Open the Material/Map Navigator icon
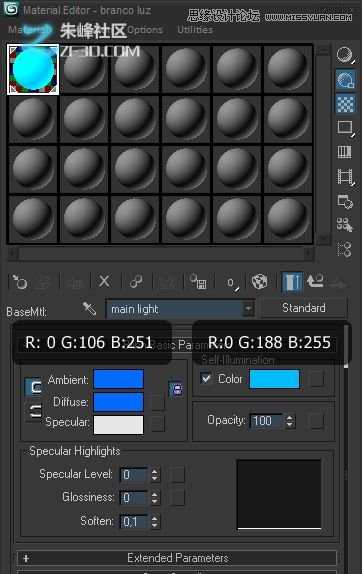Viewport: 362px width, 574px height. 344,250
